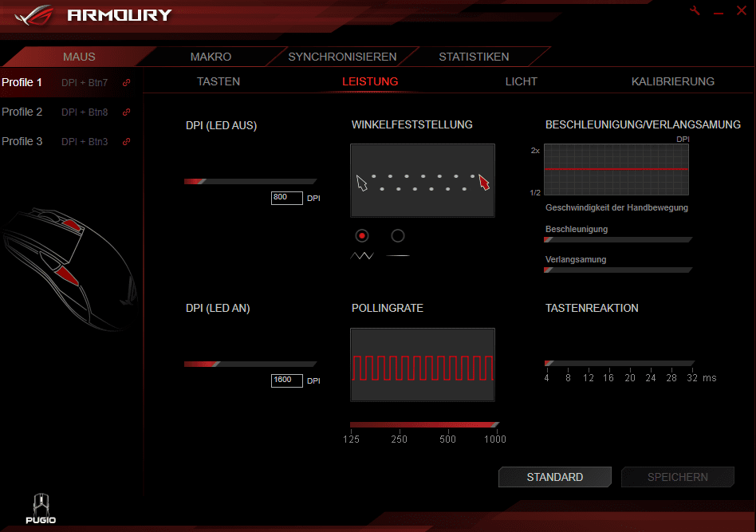The width and height of the screenshot is (756, 532).
Task: Click the 1600 DPI input field
Action: click(287, 380)
